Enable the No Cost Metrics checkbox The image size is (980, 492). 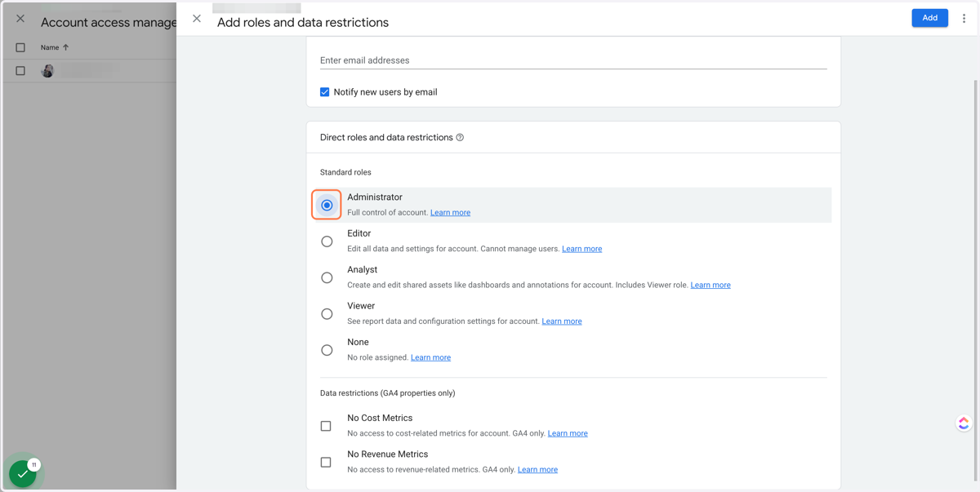[x=326, y=426]
